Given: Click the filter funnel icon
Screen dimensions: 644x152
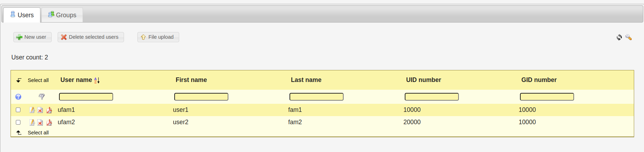Looking at the screenshot, I should pos(41,96).
